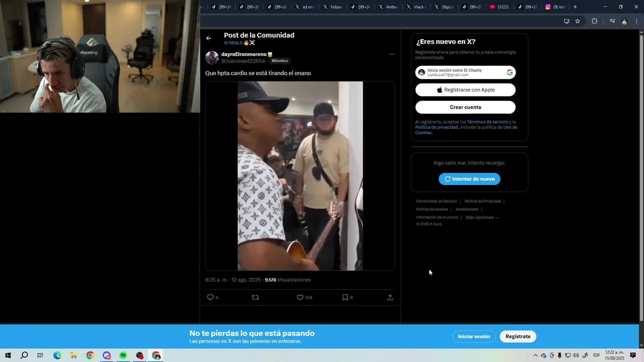The width and height of the screenshot is (644, 362).
Task: Open Windows taskbar search
Action: coord(24,355)
